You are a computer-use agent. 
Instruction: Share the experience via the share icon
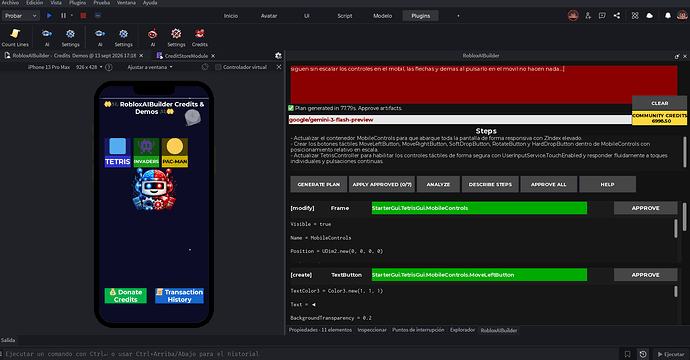(x=617, y=15)
